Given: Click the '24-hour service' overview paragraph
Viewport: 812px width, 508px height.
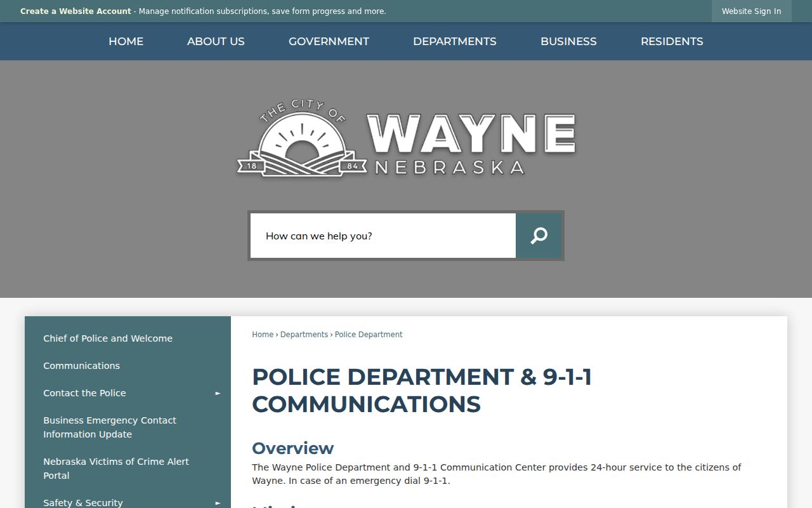Looking at the screenshot, I should 497,474.
